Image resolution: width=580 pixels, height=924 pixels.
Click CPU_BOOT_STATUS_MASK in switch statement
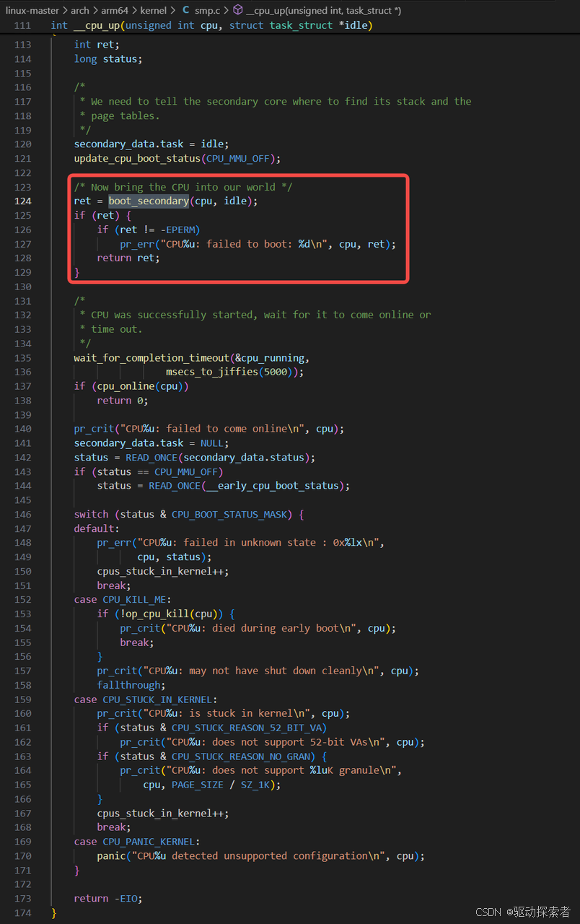229,514
